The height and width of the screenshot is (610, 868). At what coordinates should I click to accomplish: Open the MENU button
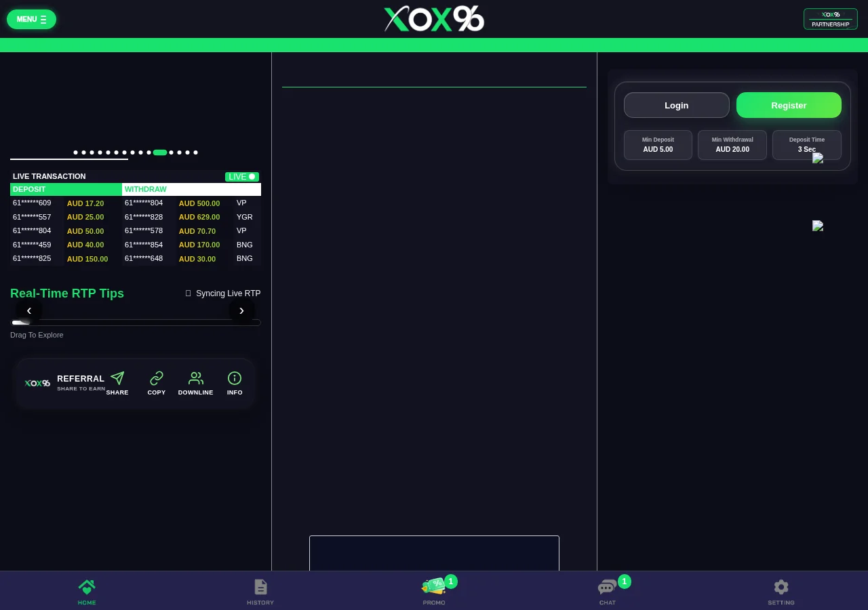pyautogui.click(x=31, y=19)
